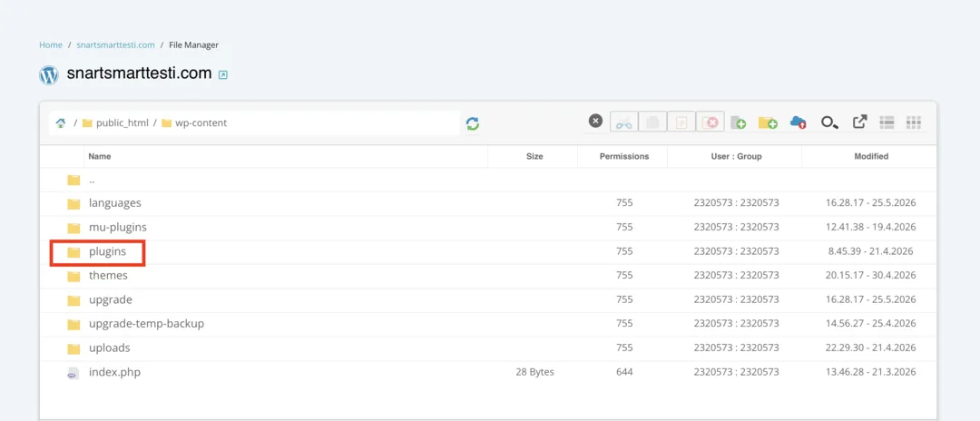
Task: Click modified date '8.45.39 - 21.4.2026'
Action: [x=871, y=251]
